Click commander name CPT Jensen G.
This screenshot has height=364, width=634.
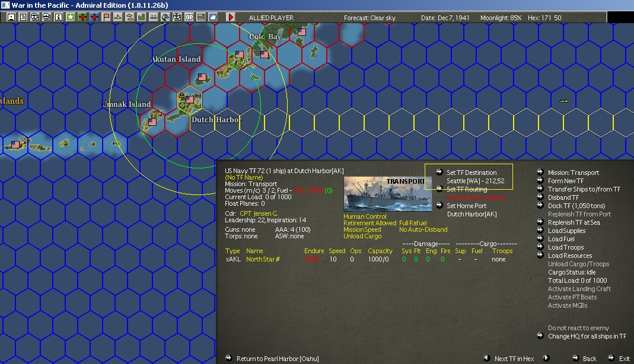point(259,213)
